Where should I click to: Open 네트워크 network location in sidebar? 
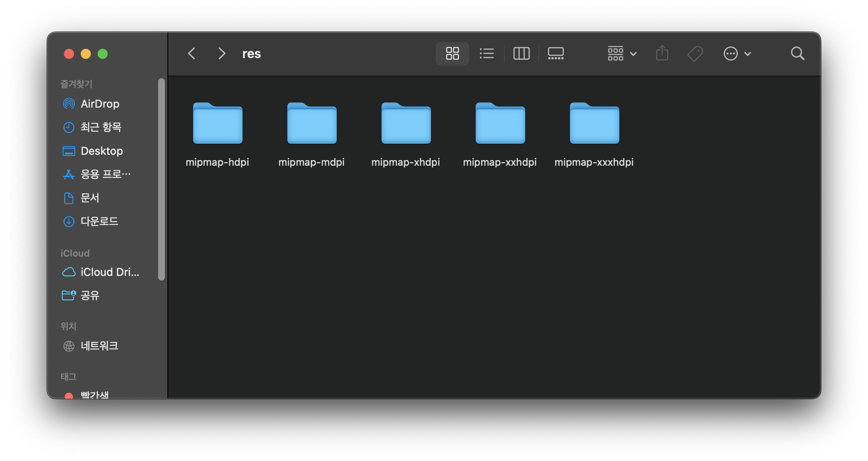click(x=99, y=346)
